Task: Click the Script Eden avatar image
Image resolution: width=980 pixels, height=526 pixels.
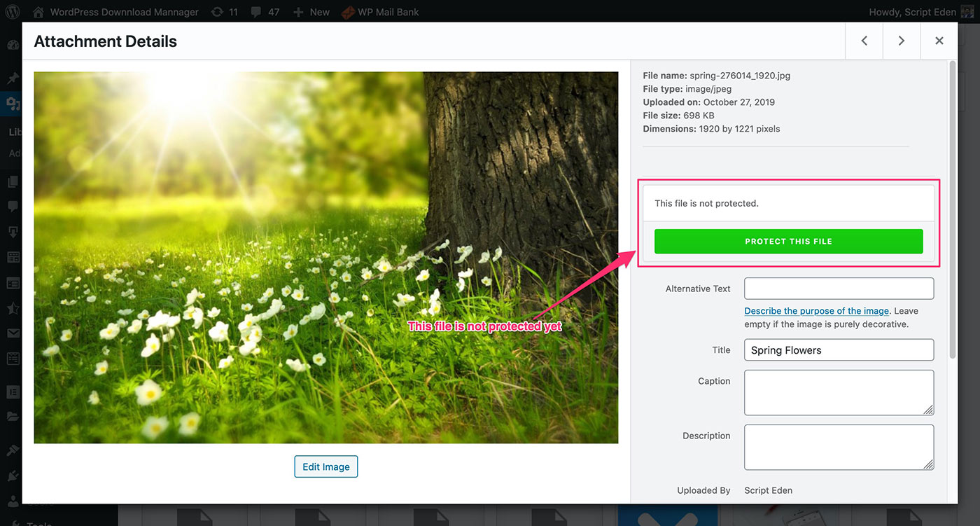Action: (x=968, y=11)
